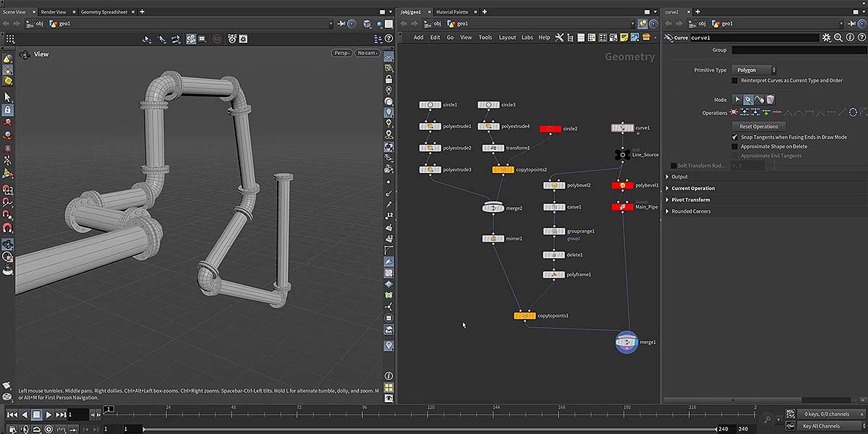Click the stop button on playbar
This screenshot has height=434, width=868.
click(36, 414)
